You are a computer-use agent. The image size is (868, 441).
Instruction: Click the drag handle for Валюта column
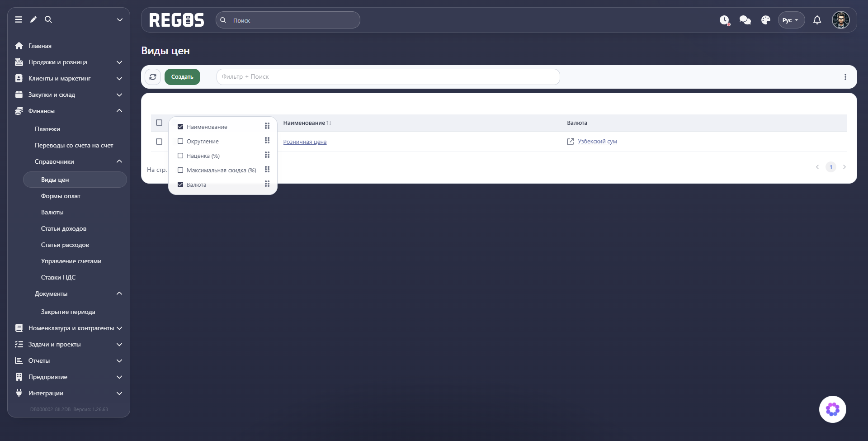[267, 184]
